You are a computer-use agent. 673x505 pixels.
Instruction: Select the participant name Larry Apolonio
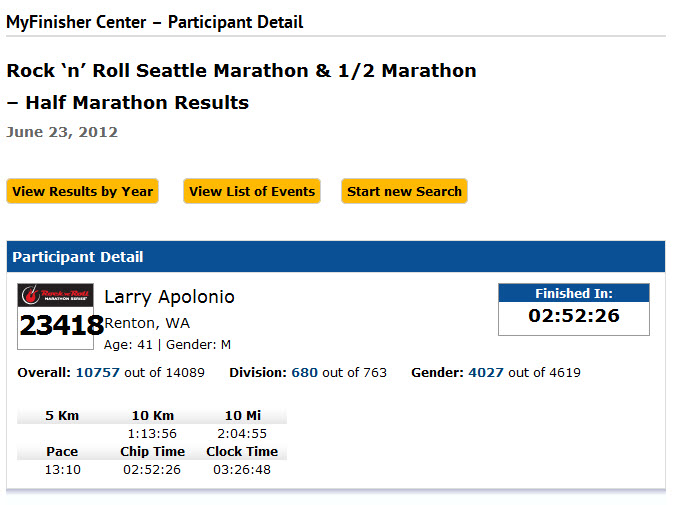pos(169,297)
